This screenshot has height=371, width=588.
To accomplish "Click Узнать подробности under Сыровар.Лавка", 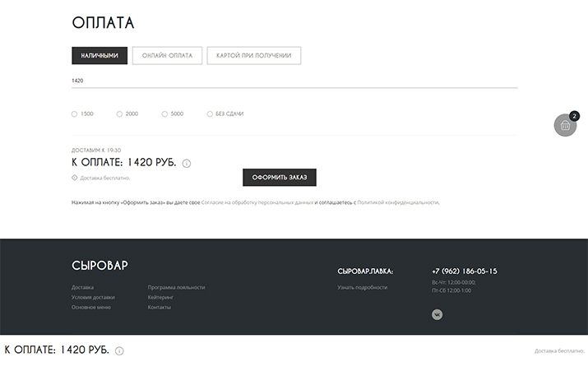I will tap(362, 287).
